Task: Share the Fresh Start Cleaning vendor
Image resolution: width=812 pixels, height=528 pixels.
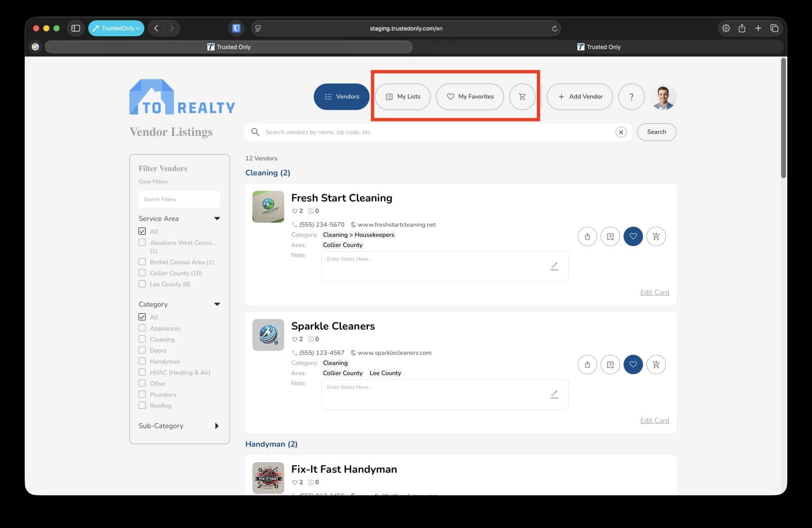Action: 587,236
